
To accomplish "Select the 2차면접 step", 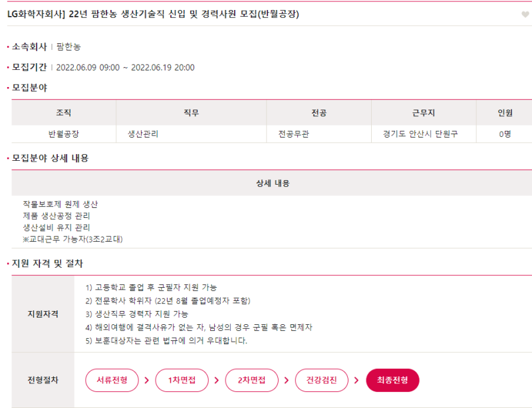I will point(251,380).
